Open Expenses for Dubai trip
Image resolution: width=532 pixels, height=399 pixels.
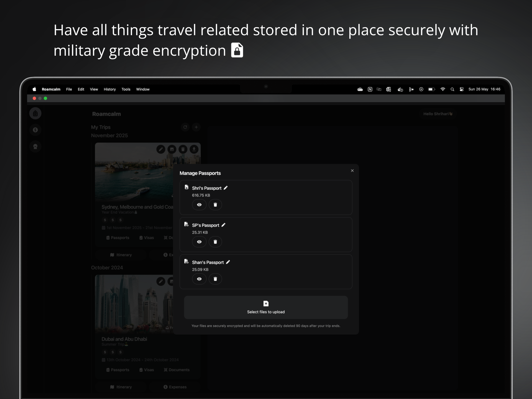pyautogui.click(x=175, y=387)
